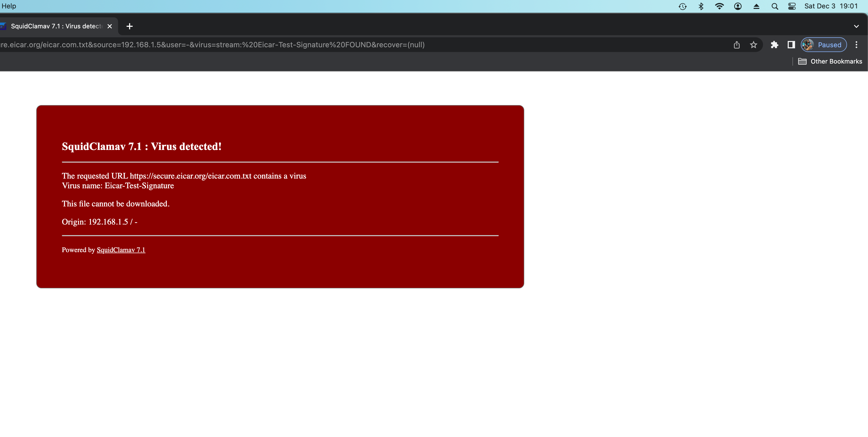Follow the SquidClamav 7.1 link
This screenshot has height=437, width=868.
(x=121, y=250)
